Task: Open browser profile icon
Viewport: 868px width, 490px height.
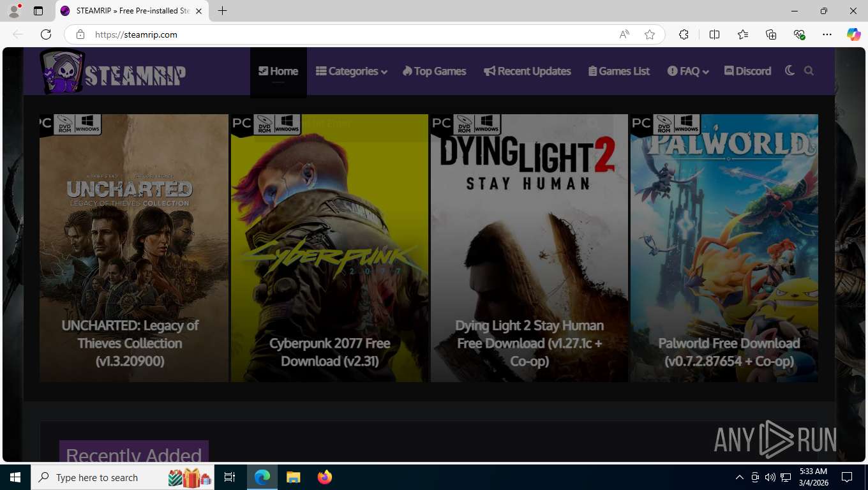Action: [14, 11]
